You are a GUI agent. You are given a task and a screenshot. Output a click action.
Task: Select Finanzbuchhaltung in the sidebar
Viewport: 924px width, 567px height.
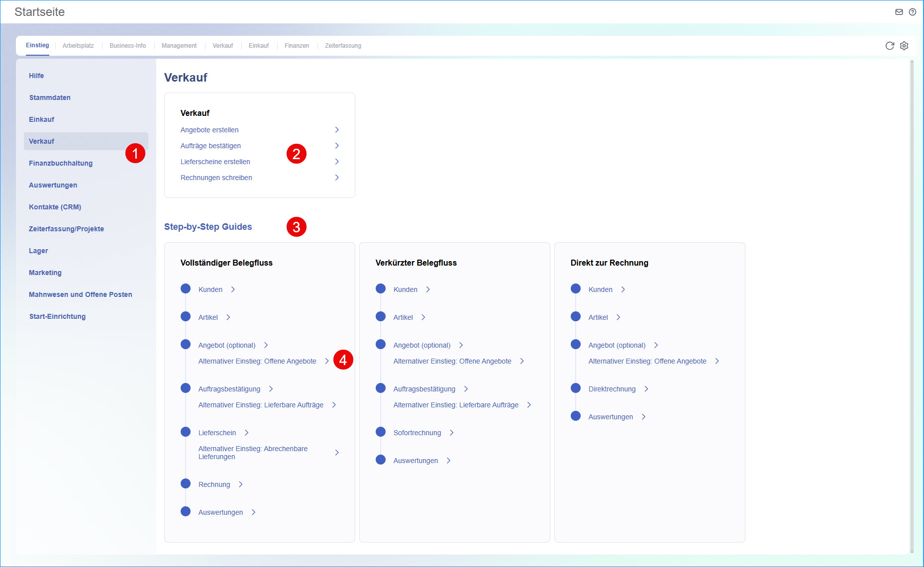pyautogui.click(x=61, y=163)
